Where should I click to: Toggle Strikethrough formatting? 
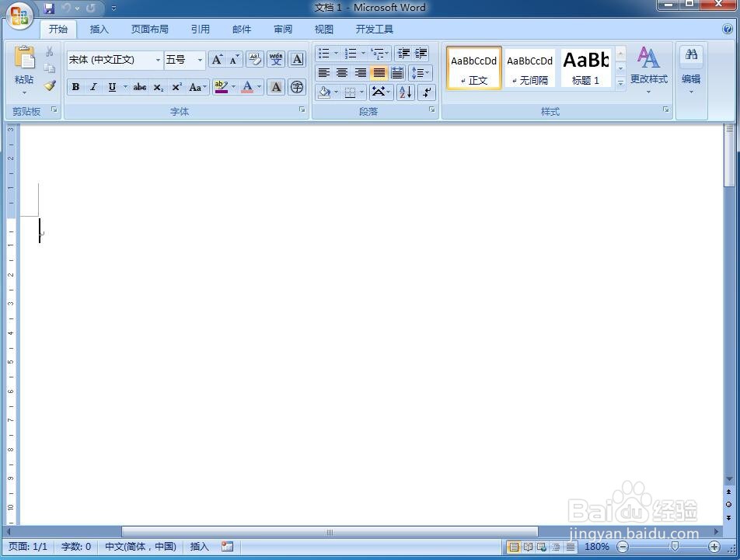point(140,87)
